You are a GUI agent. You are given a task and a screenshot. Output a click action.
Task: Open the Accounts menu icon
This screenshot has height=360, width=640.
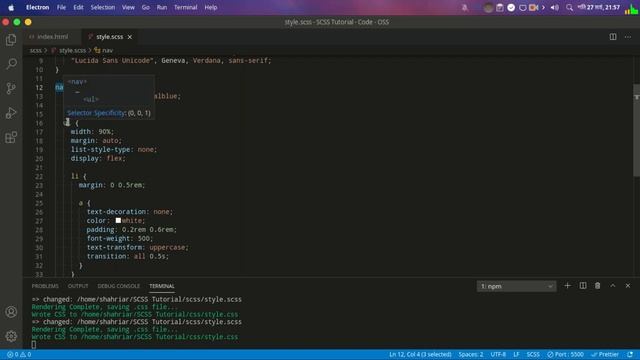pyautogui.click(x=11, y=312)
